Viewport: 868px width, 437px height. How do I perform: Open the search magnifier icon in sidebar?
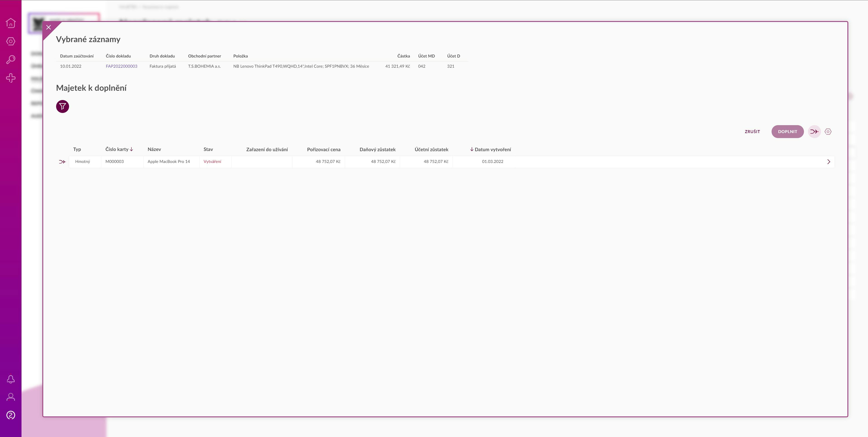11,60
